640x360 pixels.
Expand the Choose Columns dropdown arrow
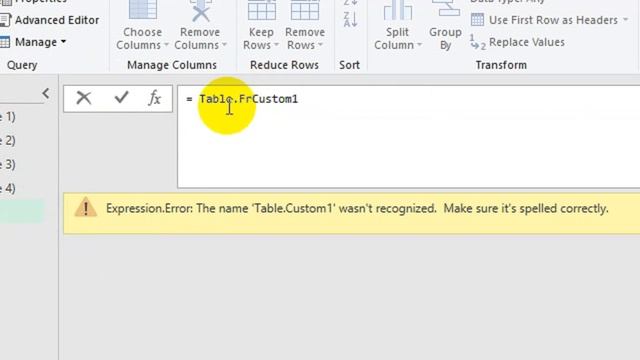[166, 45]
